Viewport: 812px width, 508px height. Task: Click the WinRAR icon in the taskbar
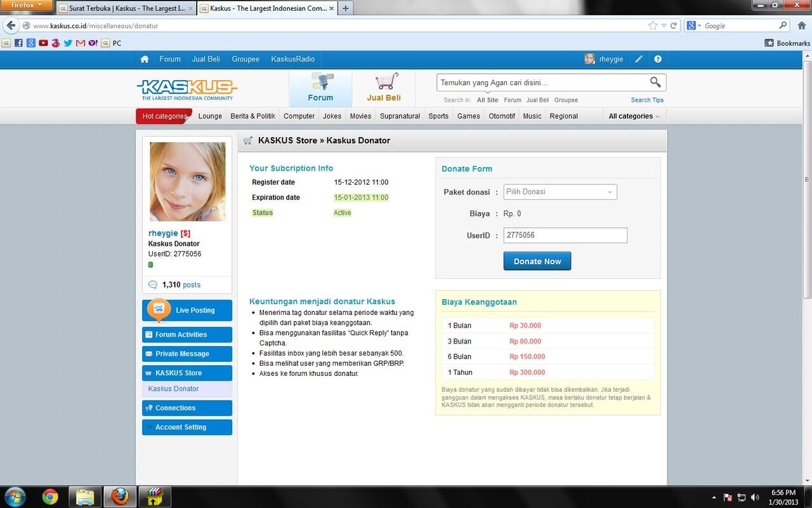tap(155, 496)
